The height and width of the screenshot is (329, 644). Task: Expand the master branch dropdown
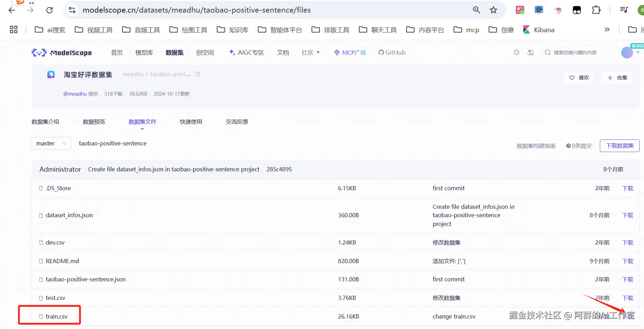tap(51, 143)
